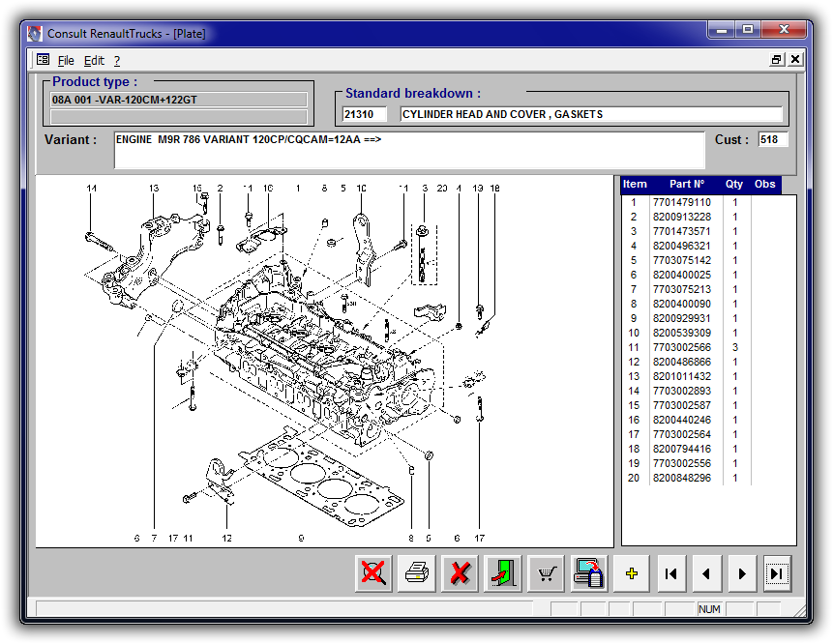The image size is (833, 644).
Task: Select part number 7703002587
Action: pos(682,405)
